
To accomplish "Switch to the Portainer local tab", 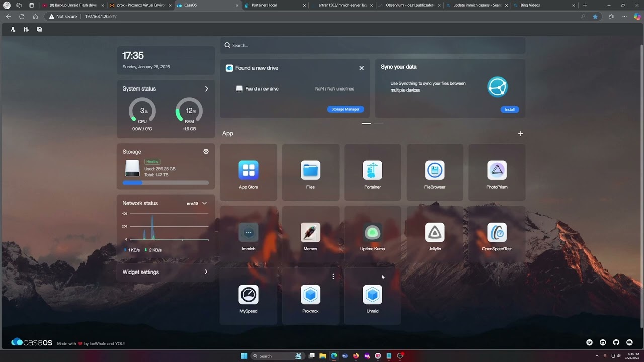I will [x=275, y=5].
